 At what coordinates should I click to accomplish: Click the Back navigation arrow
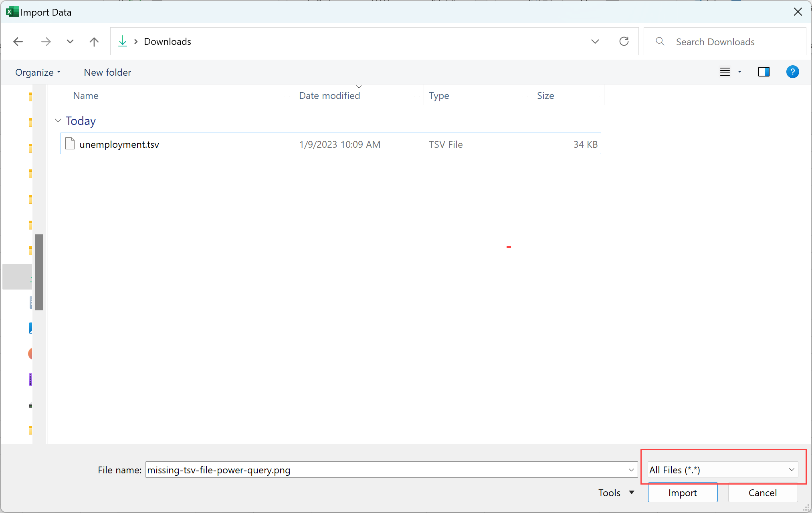point(18,42)
